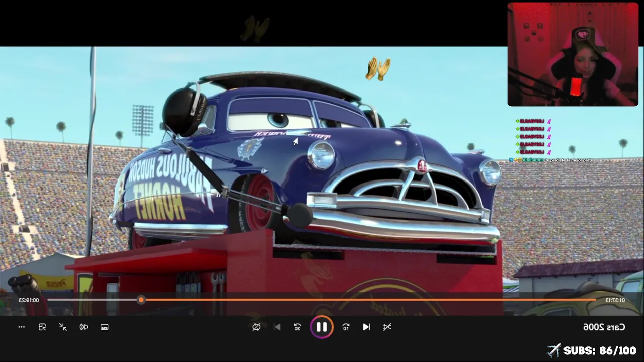Jump to the middle of the seek bar

click(x=321, y=300)
